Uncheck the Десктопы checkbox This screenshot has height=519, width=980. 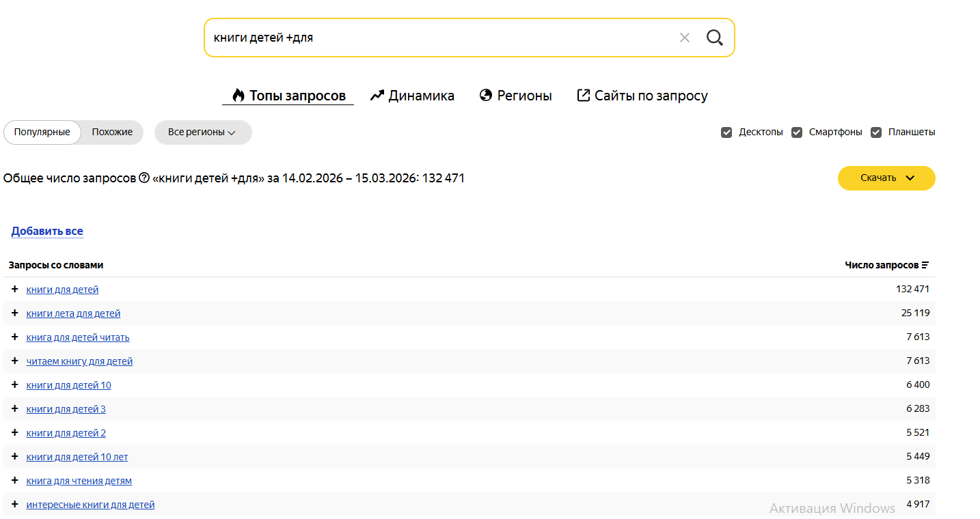(726, 132)
